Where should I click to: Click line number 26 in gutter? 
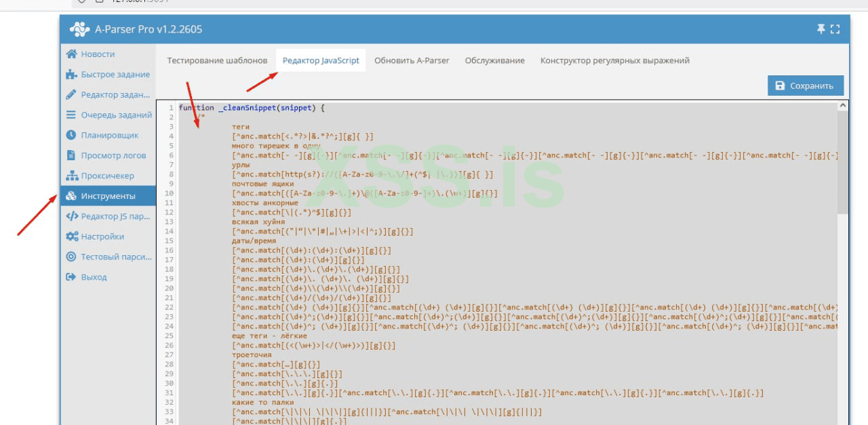tap(169, 346)
